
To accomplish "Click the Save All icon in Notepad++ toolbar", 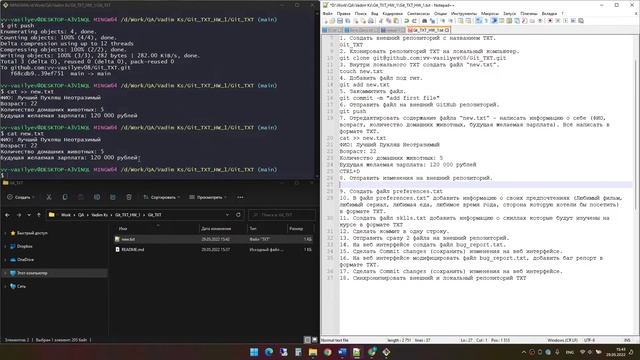I will click(347, 21).
